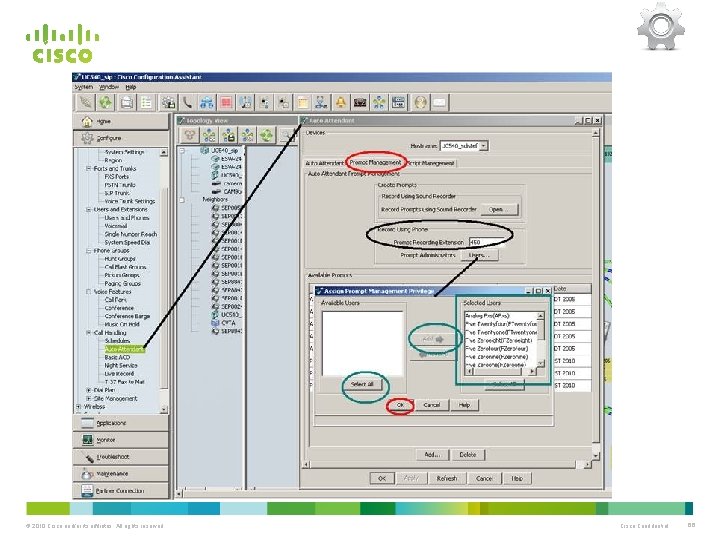Collapse the Phone Groups tree node
The image size is (720, 540).
tap(89, 251)
